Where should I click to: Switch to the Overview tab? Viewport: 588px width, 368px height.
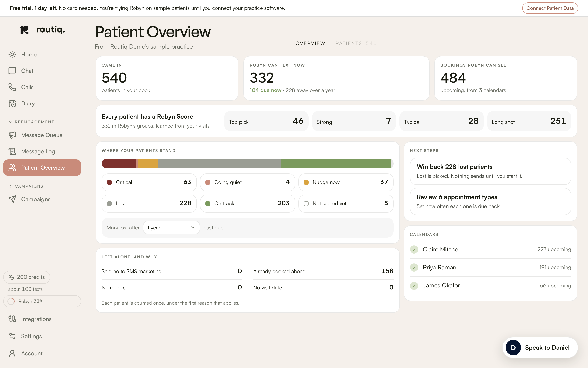pos(310,43)
